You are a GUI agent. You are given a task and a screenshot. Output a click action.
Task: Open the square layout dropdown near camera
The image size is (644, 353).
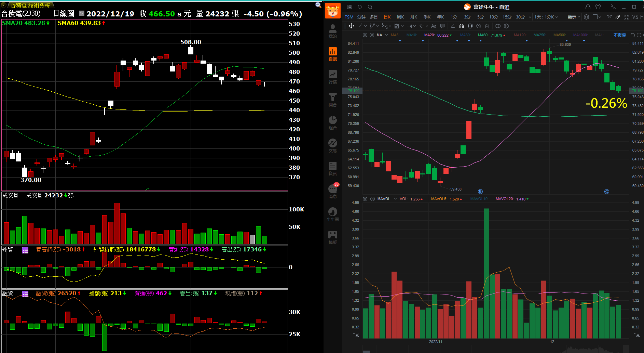(x=597, y=17)
